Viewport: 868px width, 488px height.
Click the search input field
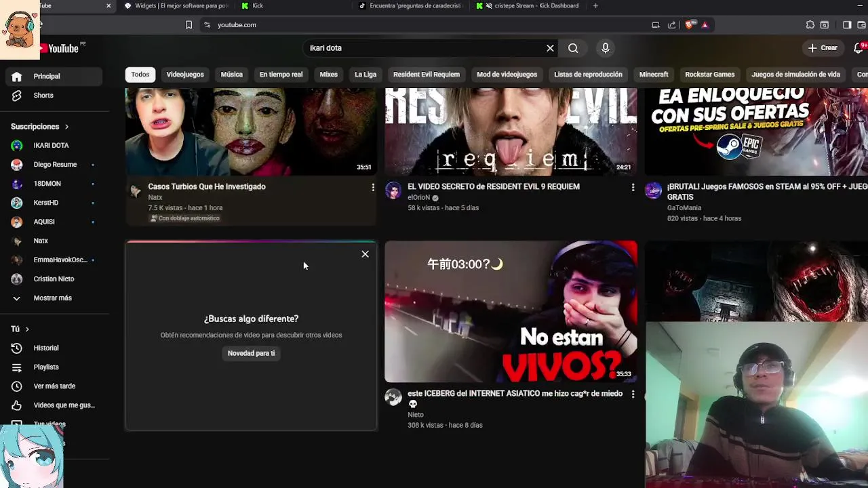point(424,48)
